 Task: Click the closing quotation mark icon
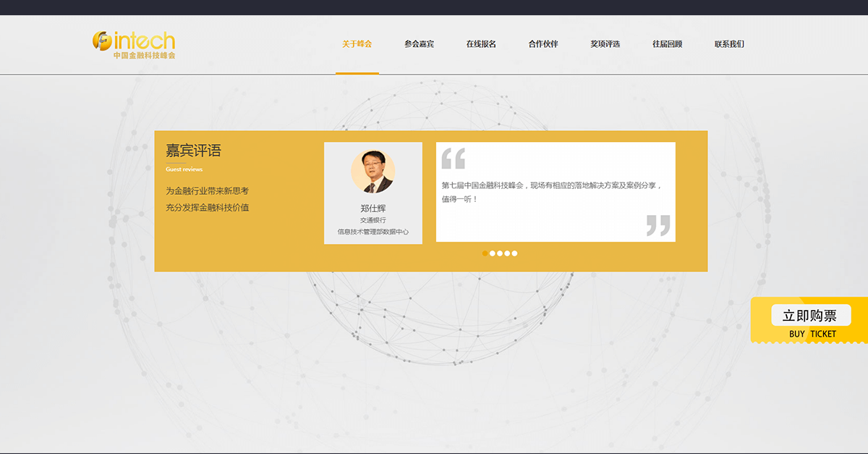point(658,225)
